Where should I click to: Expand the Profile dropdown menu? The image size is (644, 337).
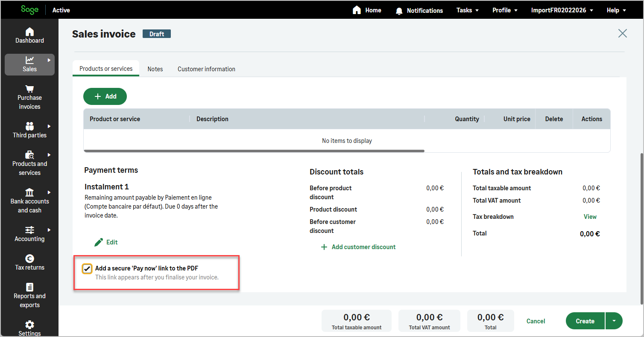click(x=505, y=10)
